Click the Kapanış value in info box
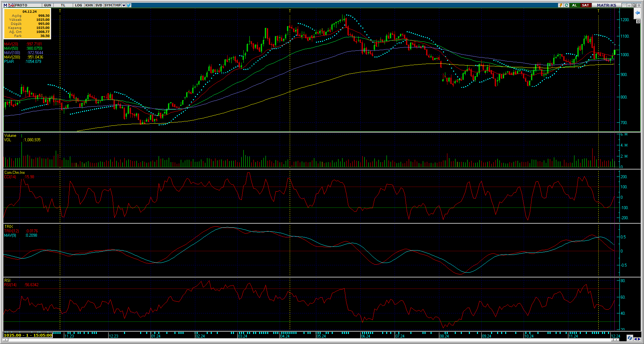Screen dimensions: 644x344 (x=43, y=28)
